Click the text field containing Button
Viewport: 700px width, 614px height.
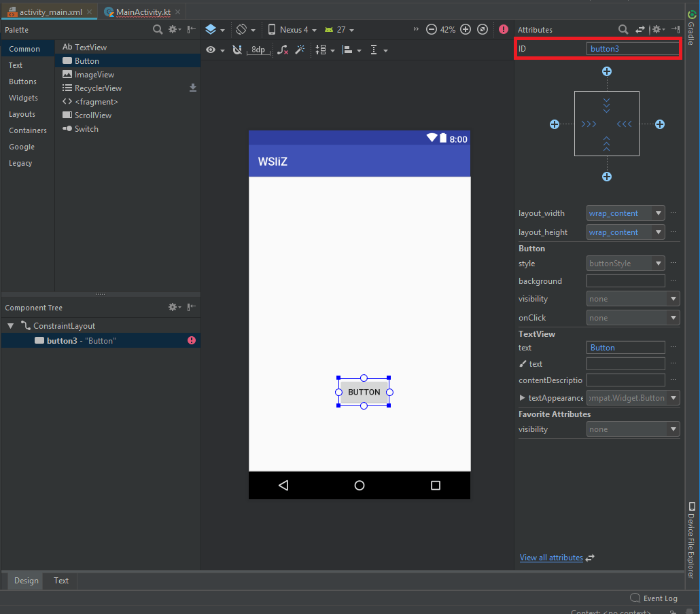pyautogui.click(x=625, y=348)
